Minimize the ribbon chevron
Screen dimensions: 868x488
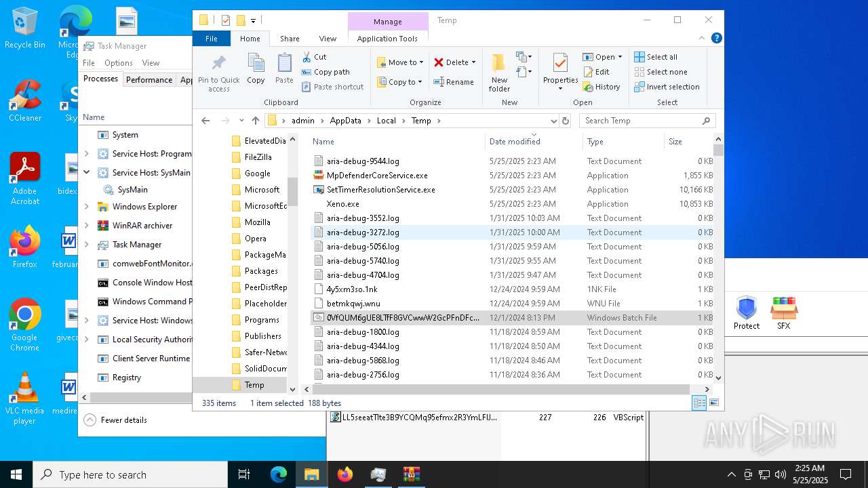(x=703, y=39)
